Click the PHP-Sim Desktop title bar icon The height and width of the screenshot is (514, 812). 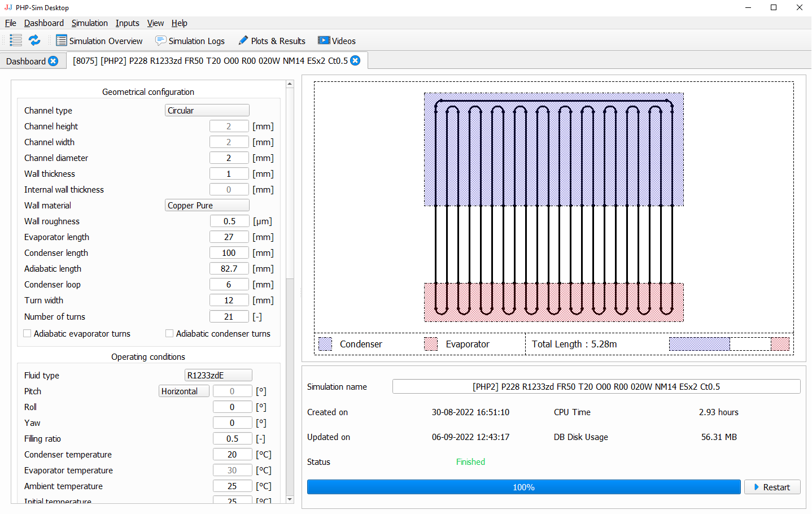pyautogui.click(x=7, y=7)
